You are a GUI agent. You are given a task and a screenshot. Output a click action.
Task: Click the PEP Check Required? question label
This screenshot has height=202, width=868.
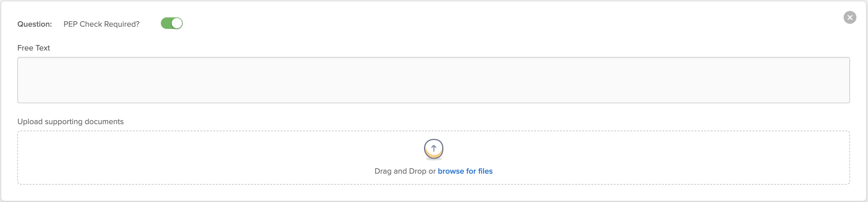tap(101, 24)
